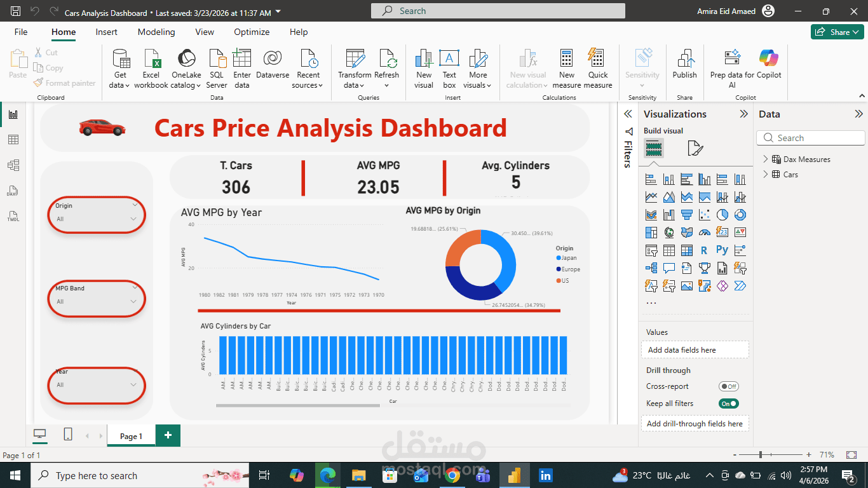
Task: Select the Table view icon
Action: pyautogui.click(x=14, y=139)
